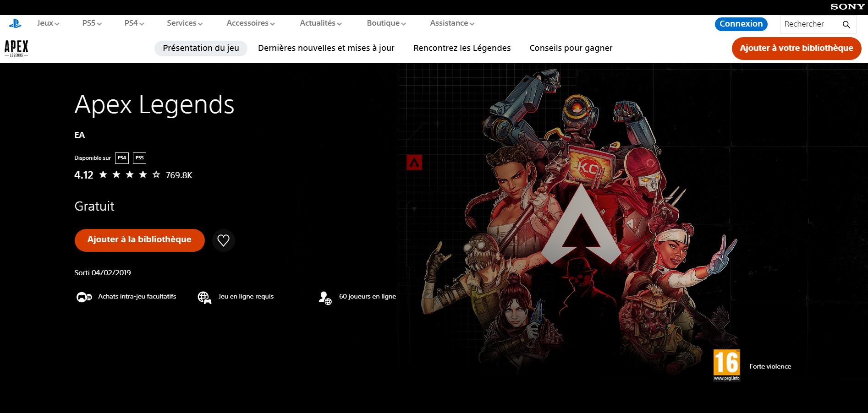This screenshot has width=868, height=413.
Task: Toggle the wishlist heart button
Action: 223,239
